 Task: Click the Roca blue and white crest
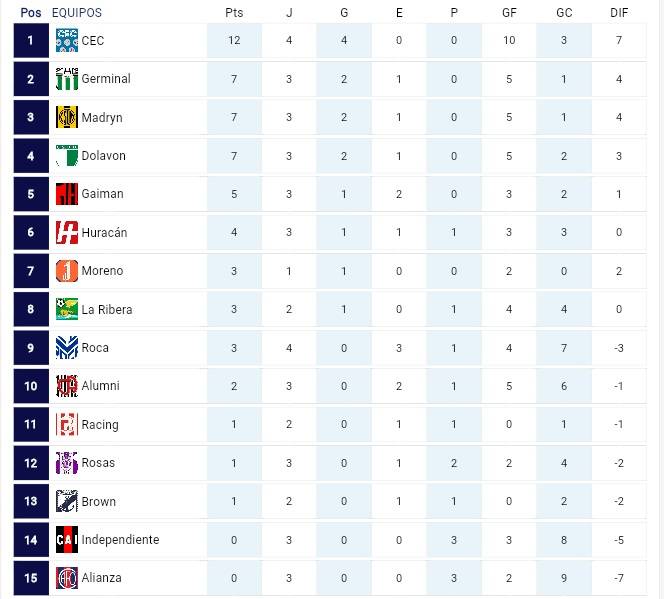67,348
